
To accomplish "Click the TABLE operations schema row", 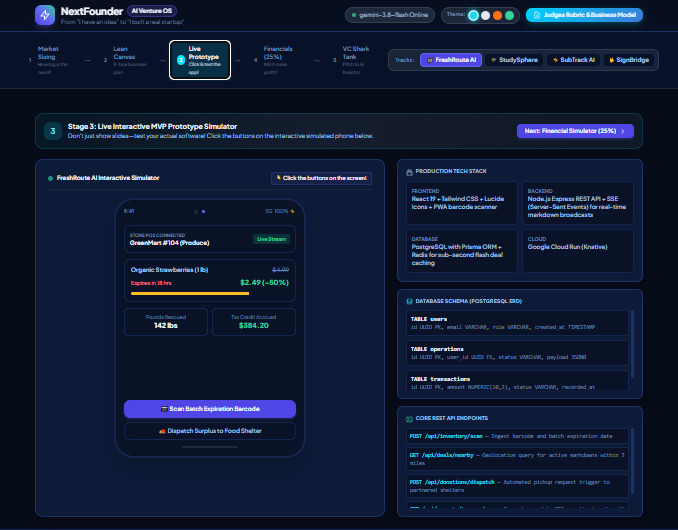I will 517,353.
